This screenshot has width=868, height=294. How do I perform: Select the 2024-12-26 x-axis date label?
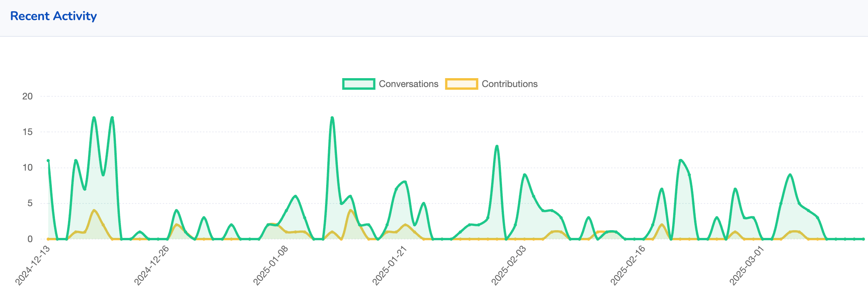[152, 265]
